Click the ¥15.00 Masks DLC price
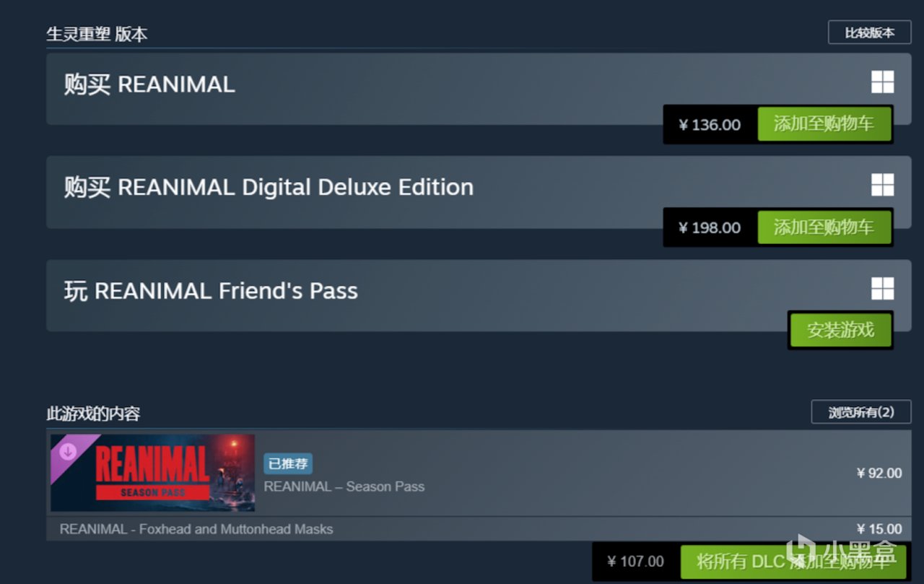 879,529
